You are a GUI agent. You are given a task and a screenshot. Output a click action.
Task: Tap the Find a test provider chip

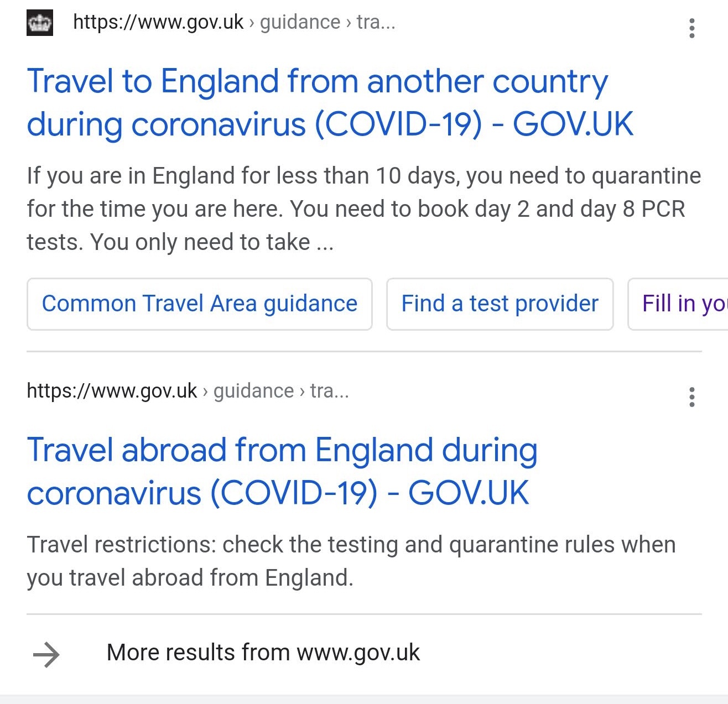coord(500,304)
